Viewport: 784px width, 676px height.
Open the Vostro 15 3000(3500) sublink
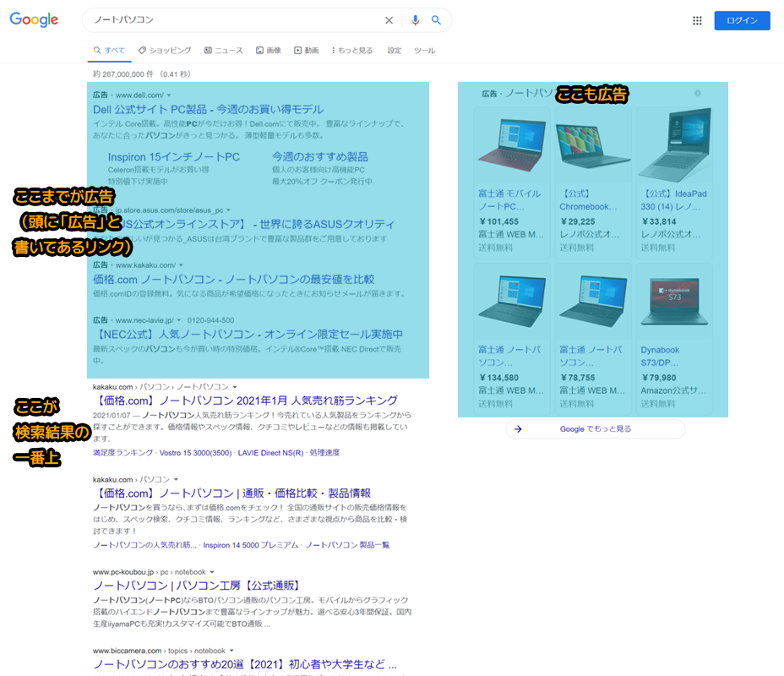(195, 453)
